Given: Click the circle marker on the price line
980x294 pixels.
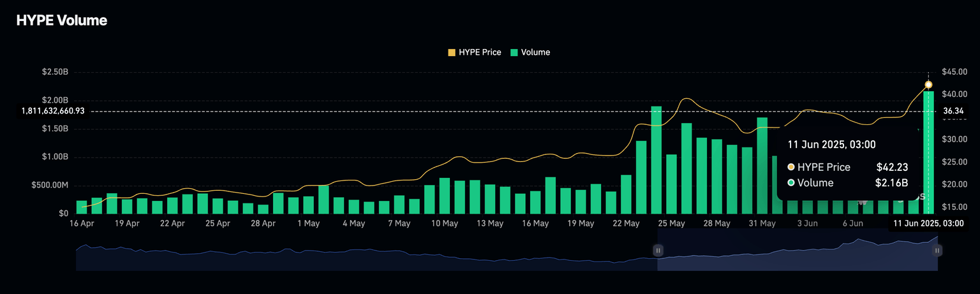Looking at the screenshot, I should click(x=928, y=85).
